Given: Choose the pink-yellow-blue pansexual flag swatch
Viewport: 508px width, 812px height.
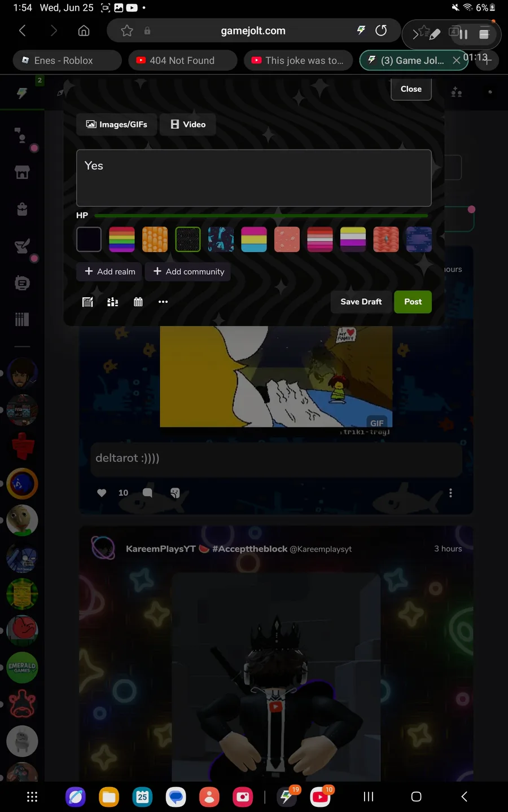Looking at the screenshot, I should (254, 240).
